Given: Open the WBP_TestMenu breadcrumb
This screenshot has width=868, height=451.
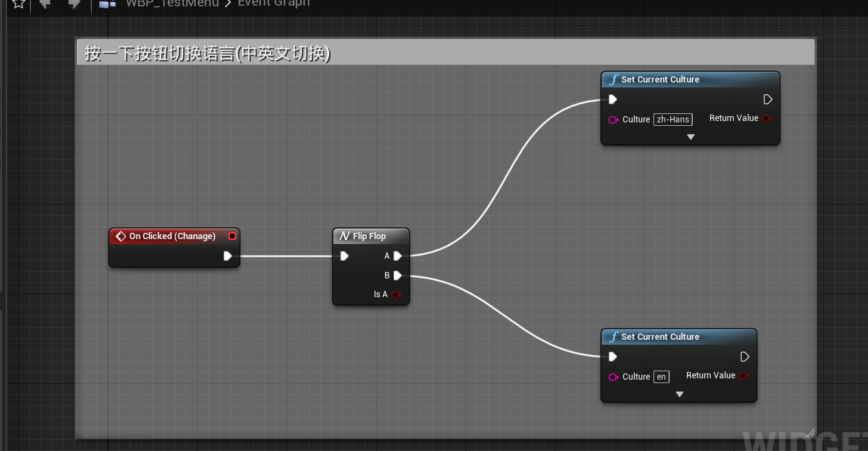Looking at the screenshot, I should (x=172, y=3).
